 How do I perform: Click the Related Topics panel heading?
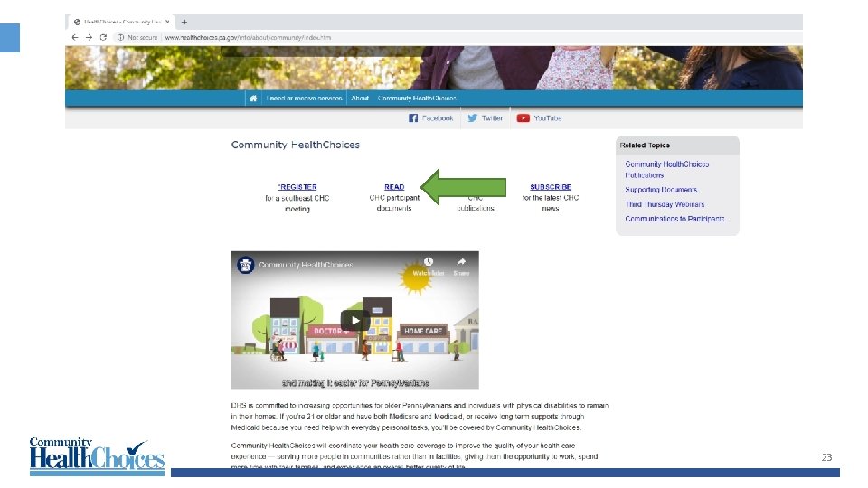tap(645, 145)
